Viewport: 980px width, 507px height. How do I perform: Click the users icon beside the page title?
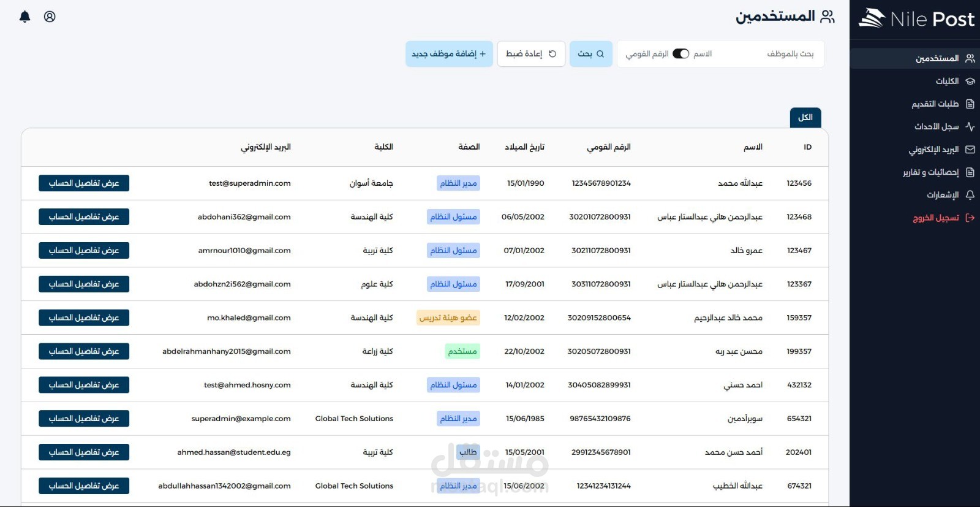pyautogui.click(x=827, y=17)
